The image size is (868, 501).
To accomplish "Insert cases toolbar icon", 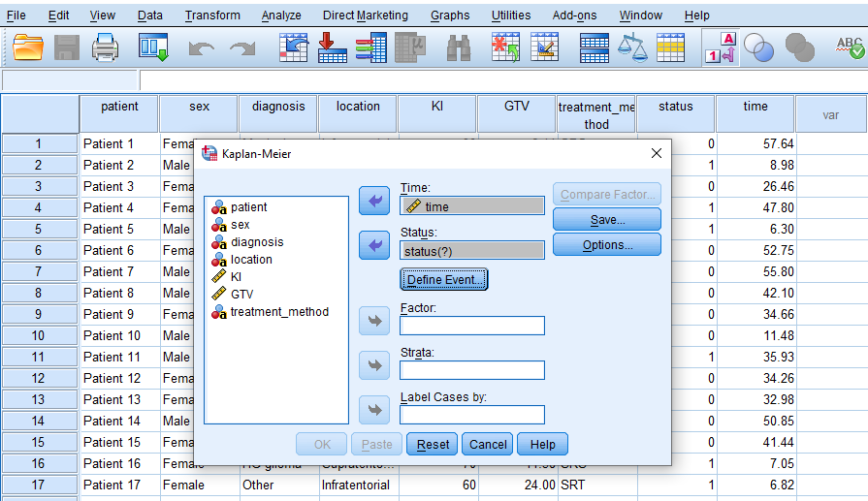I will coord(505,47).
